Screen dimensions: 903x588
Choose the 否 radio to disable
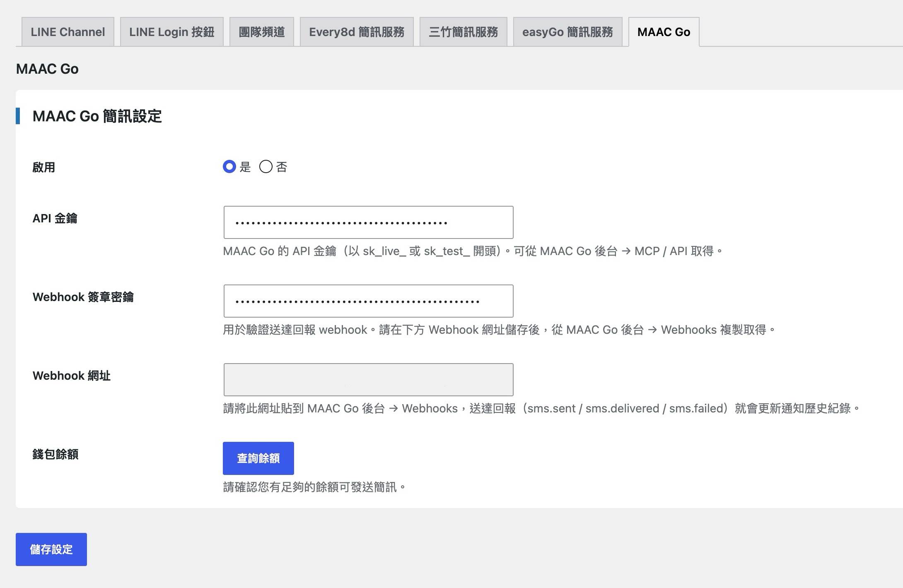point(266,166)
